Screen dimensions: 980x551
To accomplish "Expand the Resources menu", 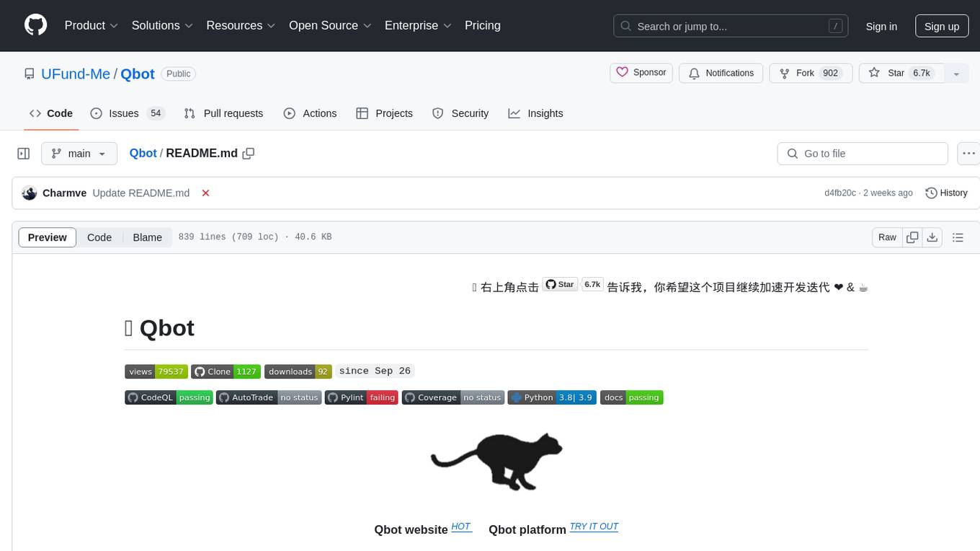I will click(x=241, y=25).
